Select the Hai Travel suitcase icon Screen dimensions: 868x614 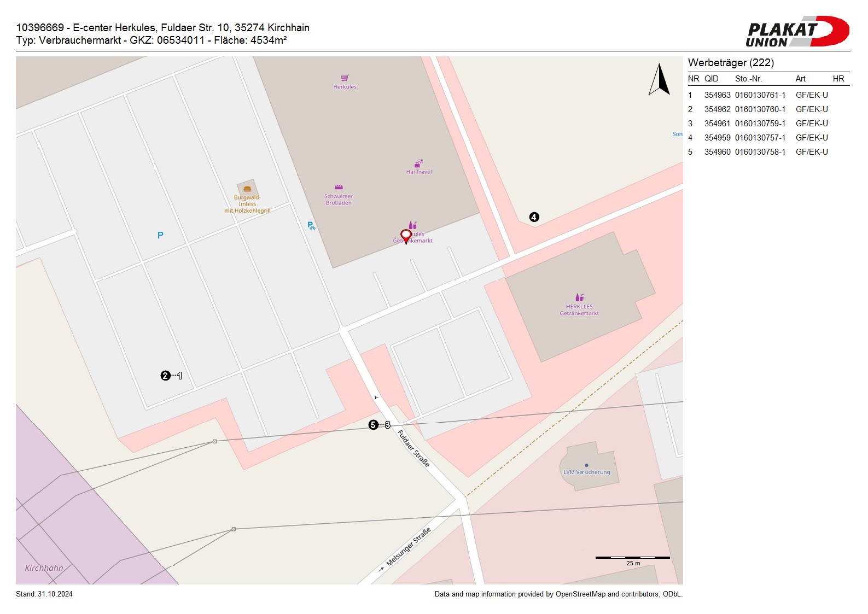point(418,163)
